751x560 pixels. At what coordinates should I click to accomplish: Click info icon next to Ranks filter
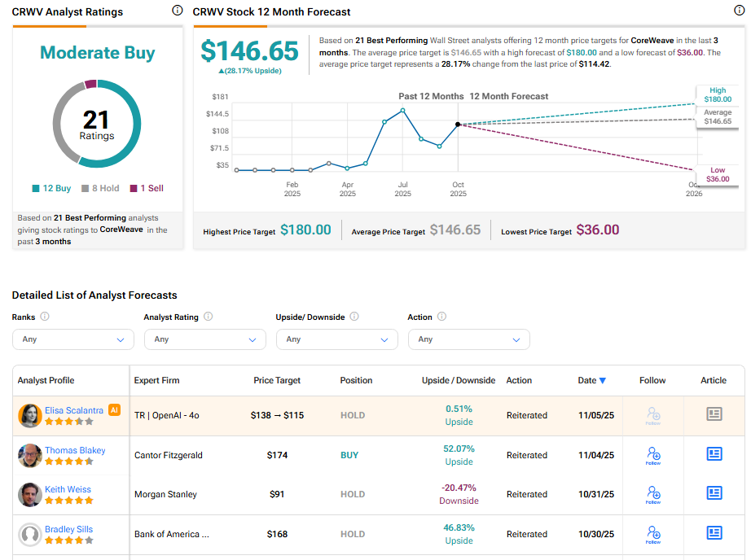[45, 317]
